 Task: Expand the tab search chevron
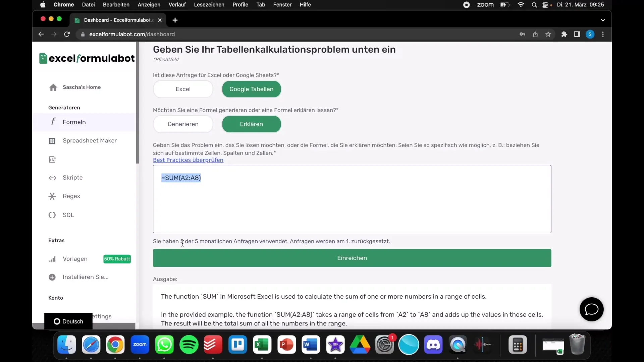click(603, 20)
